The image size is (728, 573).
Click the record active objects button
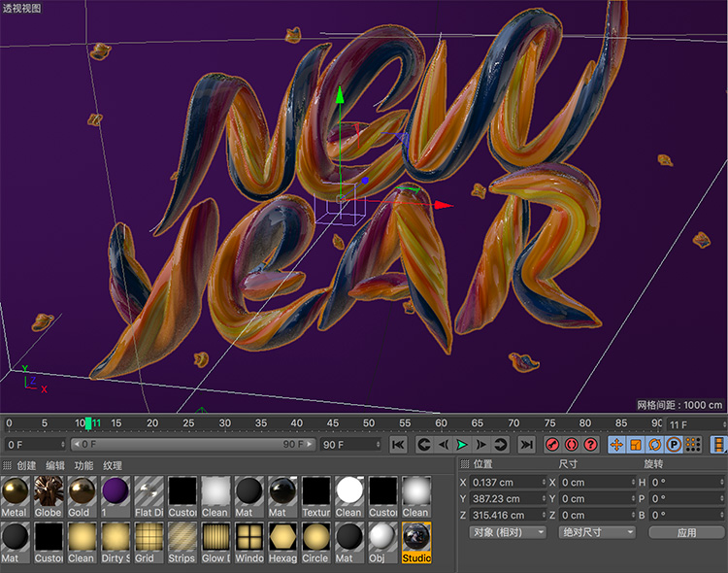point(552,445)
